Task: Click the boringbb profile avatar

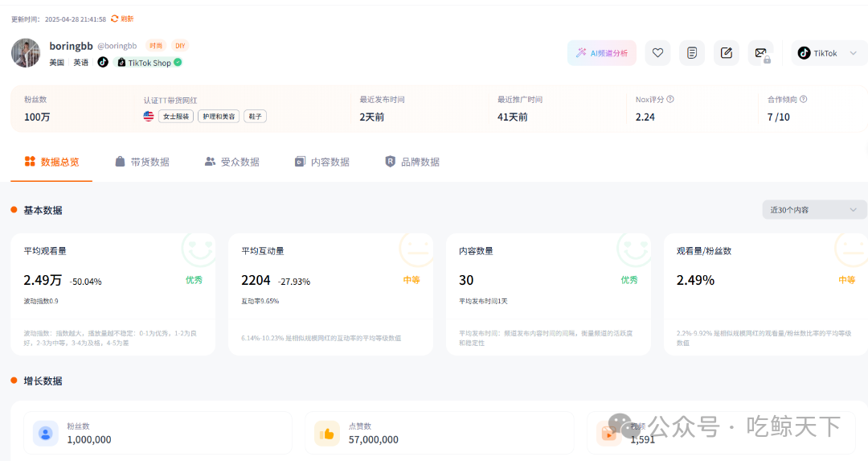Action: (26, 53)
